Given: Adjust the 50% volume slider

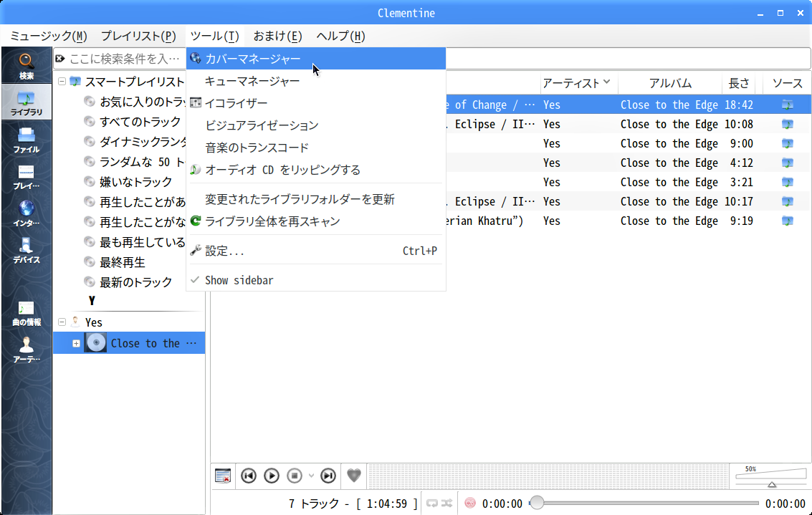Looking at the screenshot, I should pyautogui.click(x=771, y=478).
